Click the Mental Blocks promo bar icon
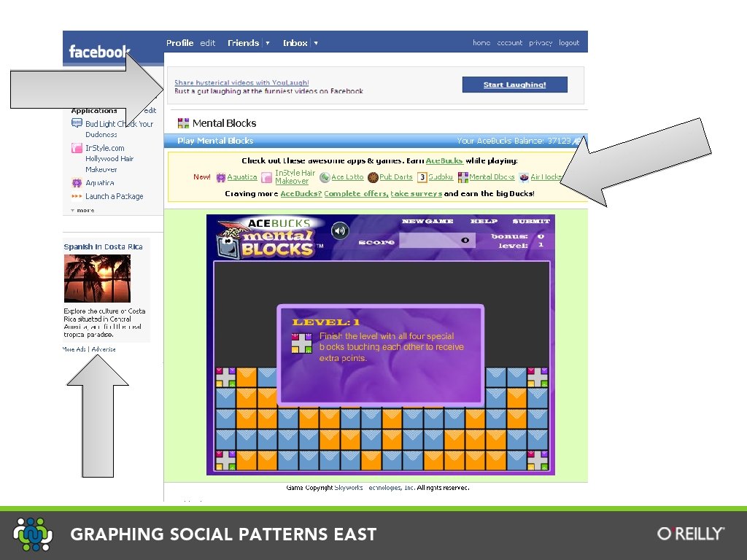The image size is (747, 560). coord(462,177)
